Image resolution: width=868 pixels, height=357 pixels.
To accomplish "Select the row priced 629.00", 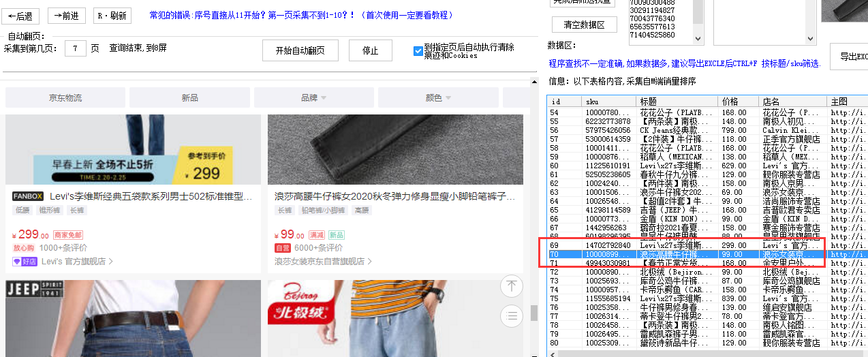I will coord(707,166).
